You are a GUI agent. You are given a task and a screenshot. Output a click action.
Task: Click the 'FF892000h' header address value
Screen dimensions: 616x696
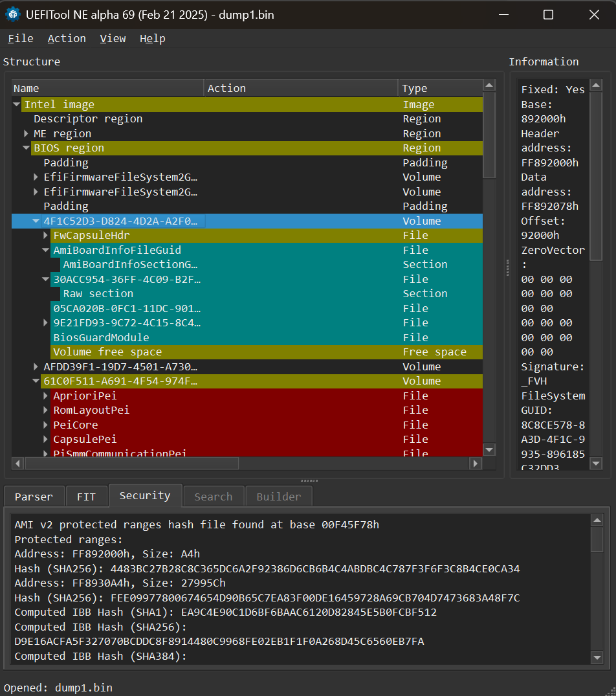(x=550, y=163)
